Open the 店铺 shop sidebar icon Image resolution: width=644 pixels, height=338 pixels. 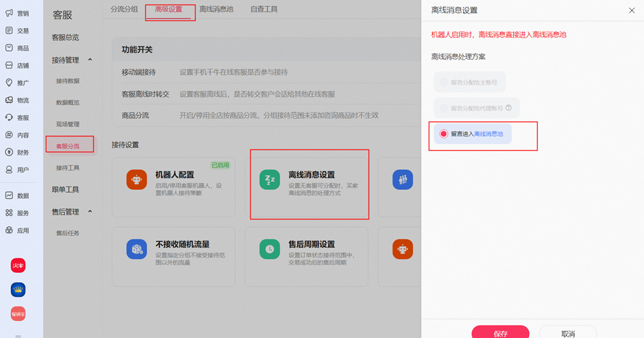(9, 65)
